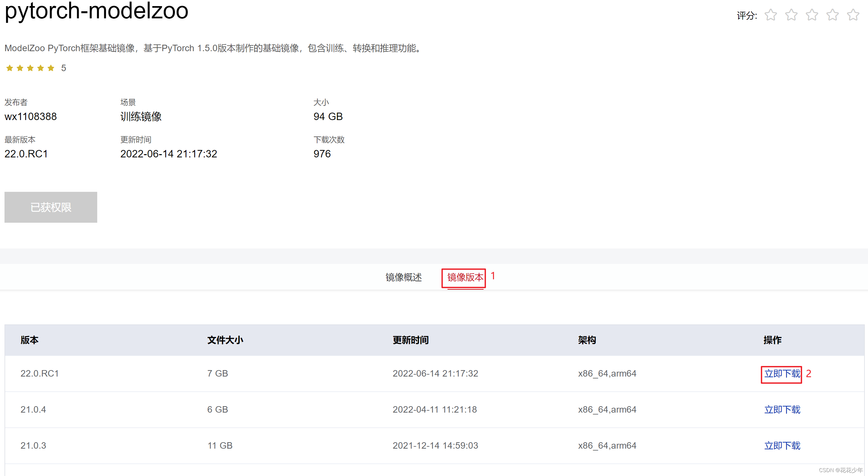Click the 架构 column header
The image size is (868, 476).
(587, 340)
